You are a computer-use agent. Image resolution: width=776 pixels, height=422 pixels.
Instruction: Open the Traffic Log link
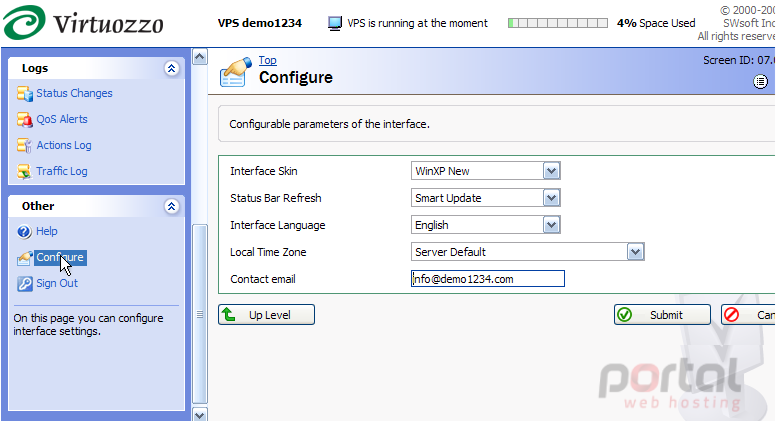click(62, 171)
